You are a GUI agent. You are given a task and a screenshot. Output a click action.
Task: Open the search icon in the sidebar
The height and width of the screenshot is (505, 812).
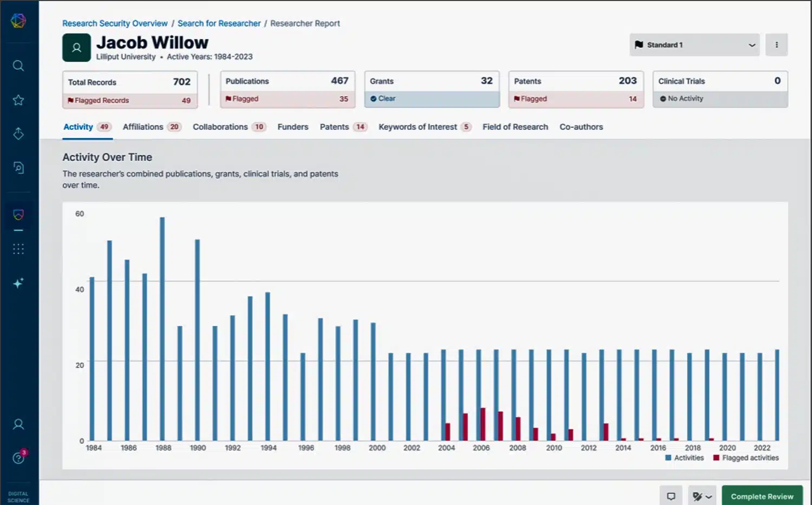[18, 66]
